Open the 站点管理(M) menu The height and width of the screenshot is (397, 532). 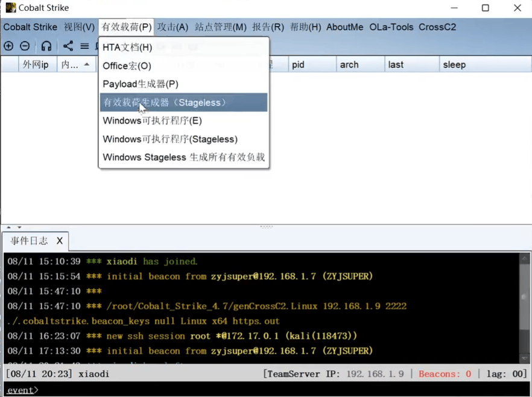click(221, 27)
